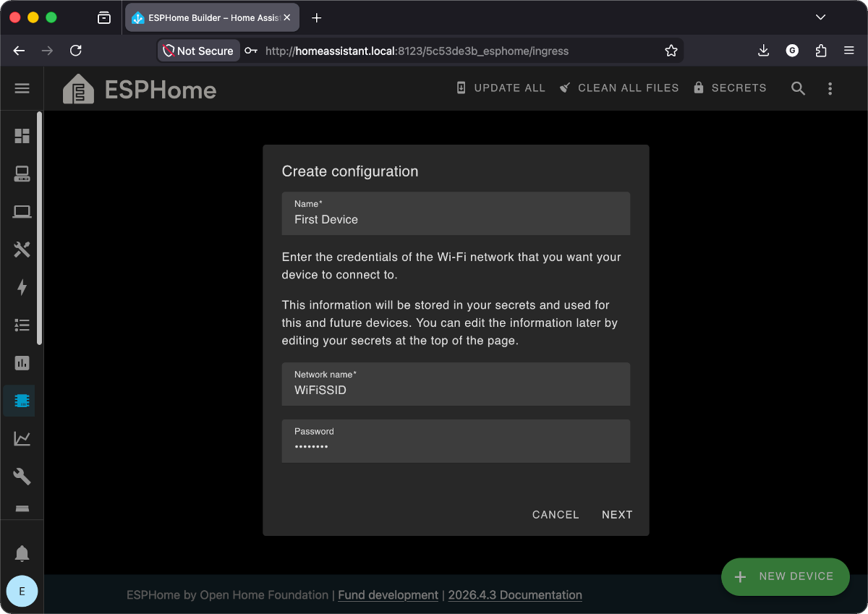Click the wrench-and-screwdriver tools sidebar icon
This screenshot has width=868, height=614.
tap(22, 250)
